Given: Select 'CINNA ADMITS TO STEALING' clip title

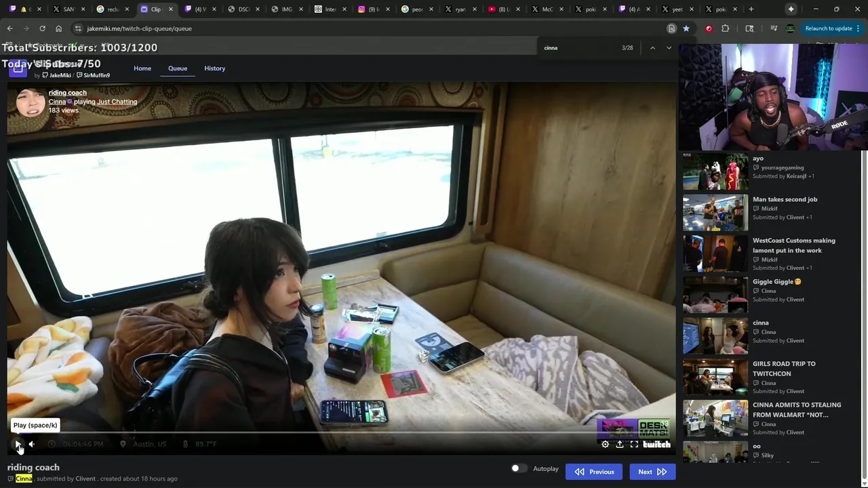Looking at the screenshot, I should (797, 409).
